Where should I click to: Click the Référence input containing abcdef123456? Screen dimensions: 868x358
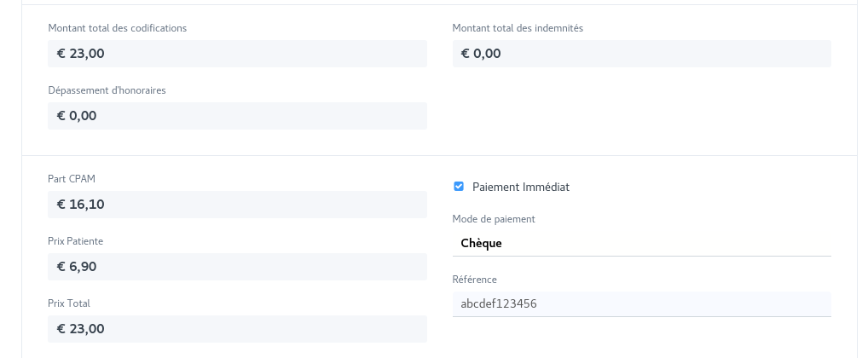[x=641, y=304]
